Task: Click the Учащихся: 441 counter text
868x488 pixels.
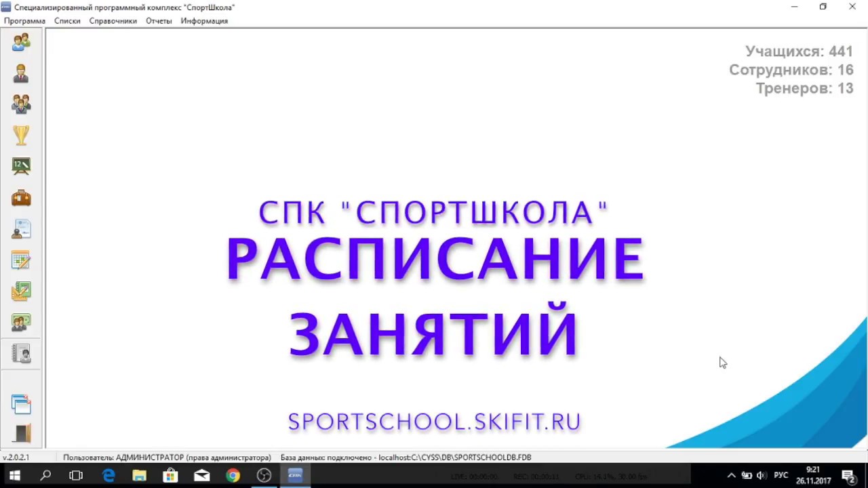Action: [x=799, y=52]
